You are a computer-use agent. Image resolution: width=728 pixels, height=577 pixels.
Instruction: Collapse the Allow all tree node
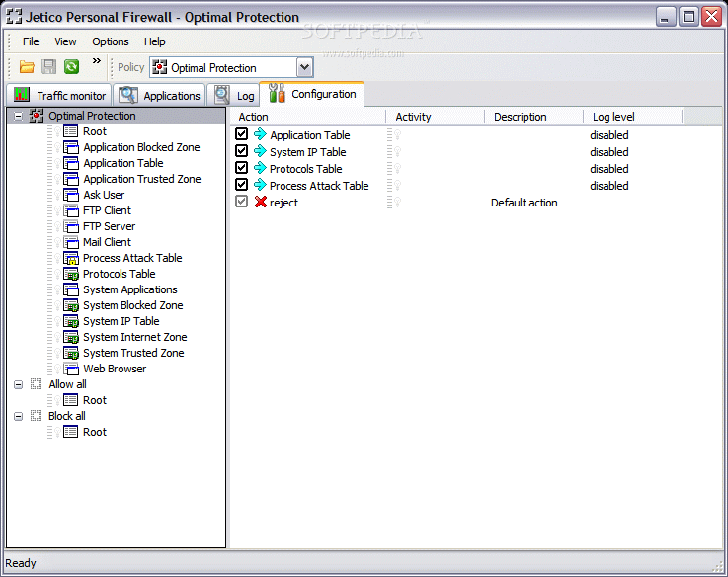coord(18,384)
